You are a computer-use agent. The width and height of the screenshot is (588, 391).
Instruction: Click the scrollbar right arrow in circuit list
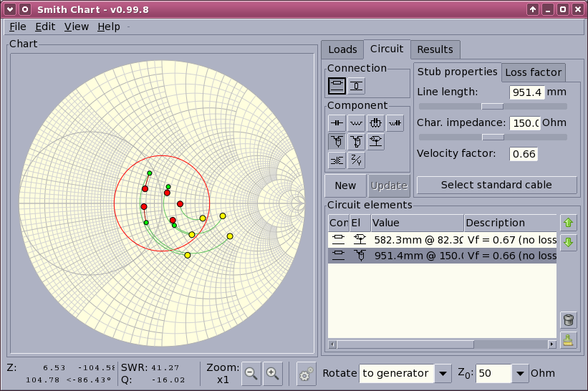click(551, 344)
